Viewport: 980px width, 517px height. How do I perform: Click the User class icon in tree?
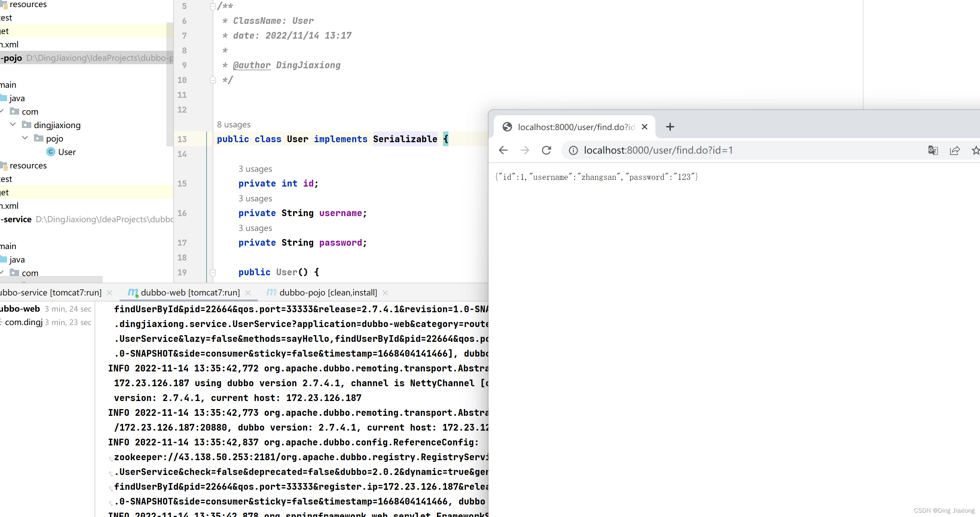[x=50, y=152]
